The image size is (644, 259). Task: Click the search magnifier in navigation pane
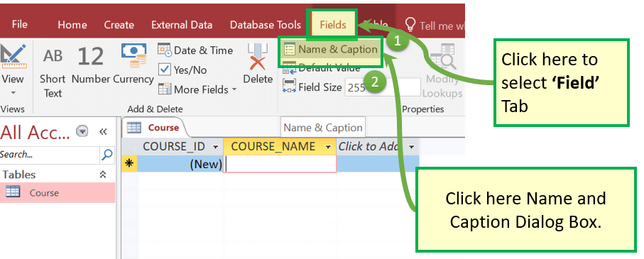pos(107,155)
